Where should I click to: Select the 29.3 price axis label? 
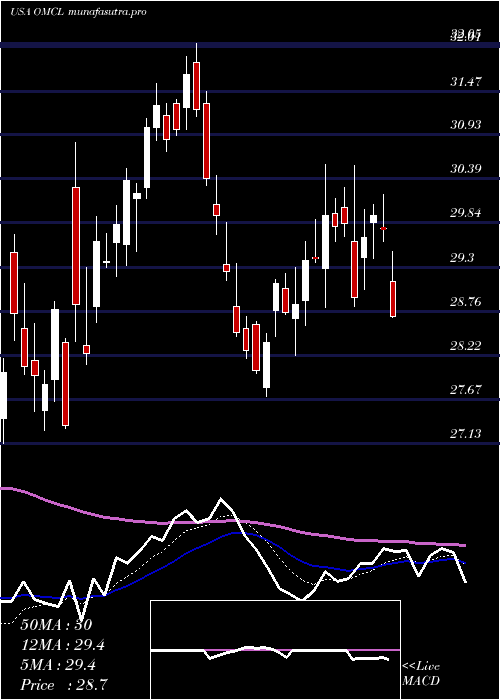click(x=462, y=257)
